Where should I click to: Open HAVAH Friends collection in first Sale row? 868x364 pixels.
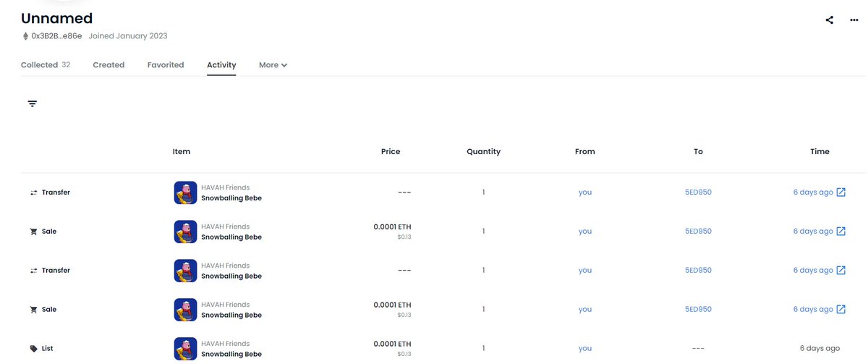click(225, 227)
